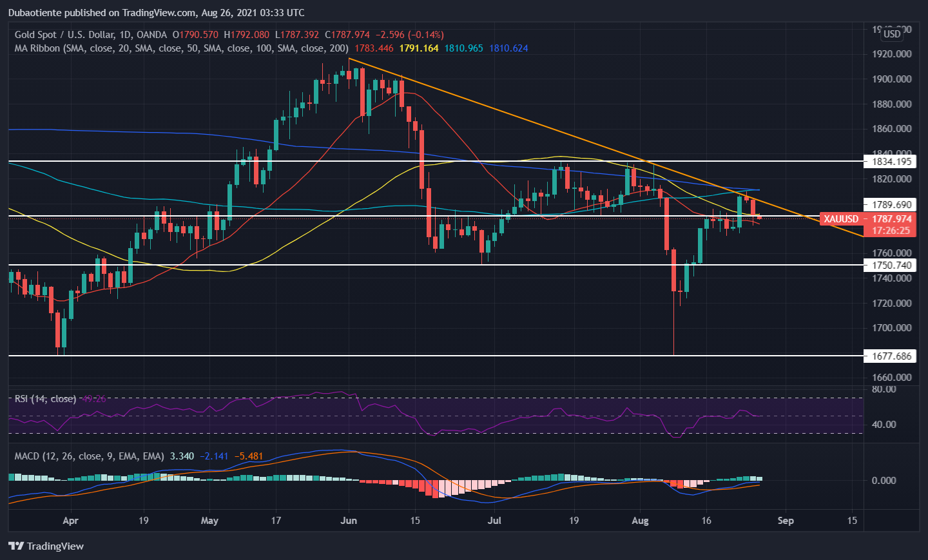Click the high value H1792.080
The height and width of the screenshot is (560, 928).
point(247,35)
